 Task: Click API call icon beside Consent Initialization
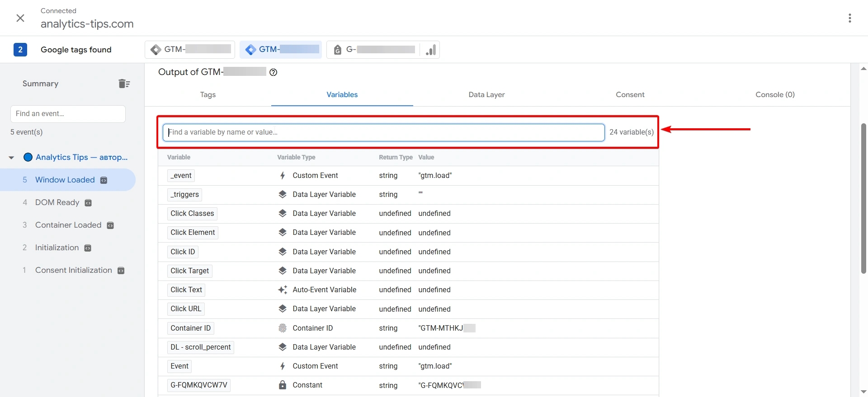point(121,271)
